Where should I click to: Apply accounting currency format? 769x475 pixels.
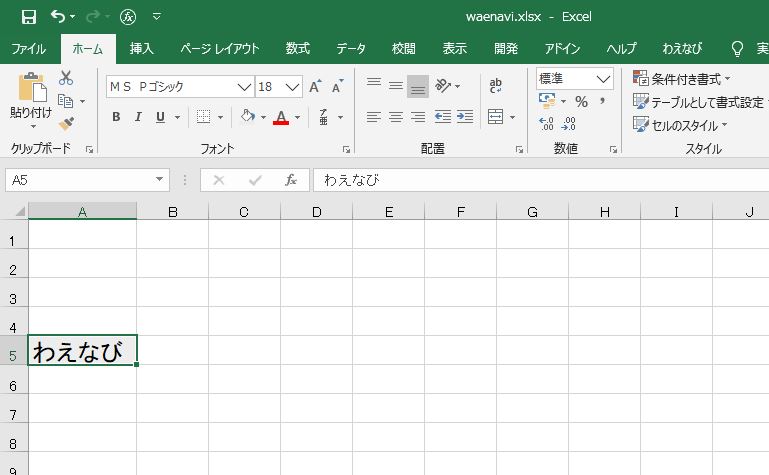[547, 101]
